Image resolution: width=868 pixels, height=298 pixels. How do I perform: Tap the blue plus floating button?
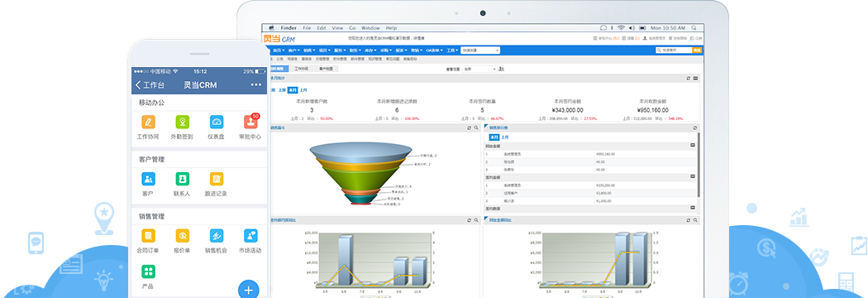[x=249, y=290]
